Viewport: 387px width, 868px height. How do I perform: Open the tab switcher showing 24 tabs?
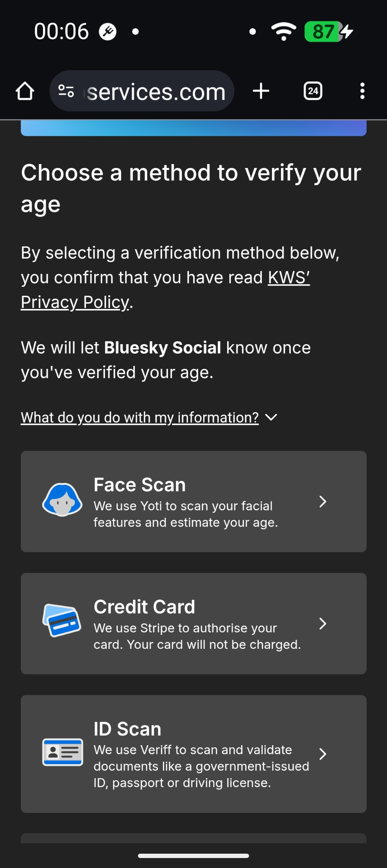313,91
